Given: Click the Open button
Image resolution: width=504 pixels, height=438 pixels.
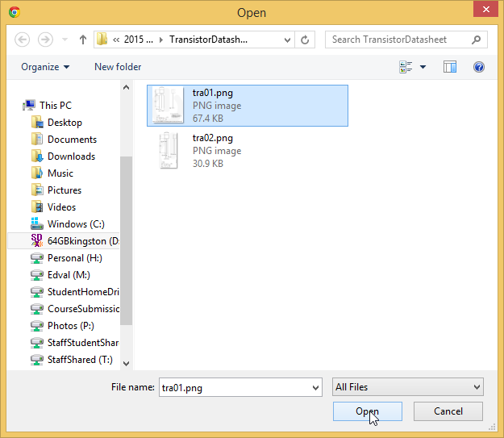Looking at the screenshot, I should click(368, 411).
